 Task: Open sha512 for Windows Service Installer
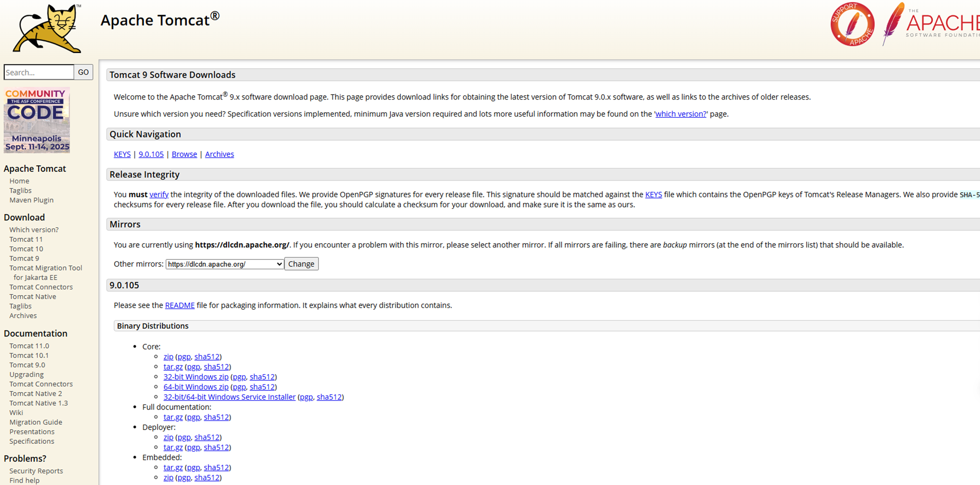click(x=329, y=397)
